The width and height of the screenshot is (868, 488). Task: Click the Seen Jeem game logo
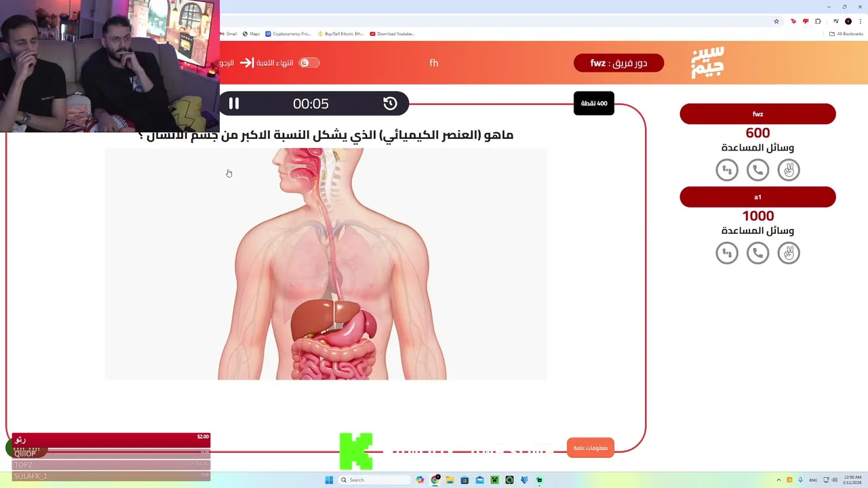tap(708, 62)
